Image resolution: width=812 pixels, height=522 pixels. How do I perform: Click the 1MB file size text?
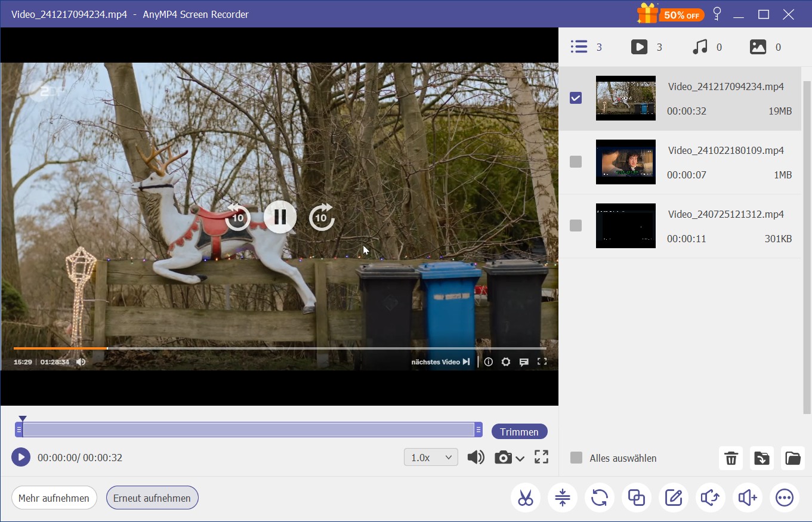click(x=783, y=175)
